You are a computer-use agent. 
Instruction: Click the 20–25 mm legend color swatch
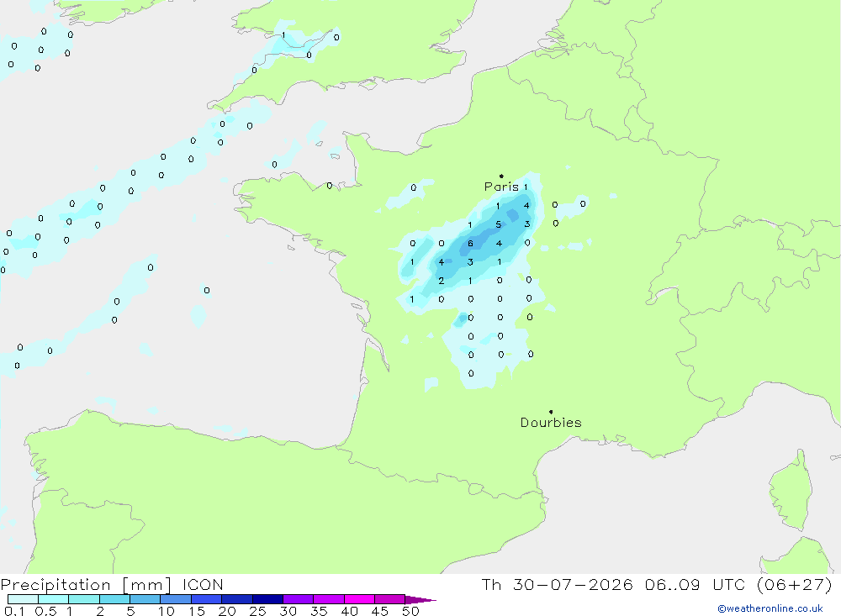[x=236, y=599]
